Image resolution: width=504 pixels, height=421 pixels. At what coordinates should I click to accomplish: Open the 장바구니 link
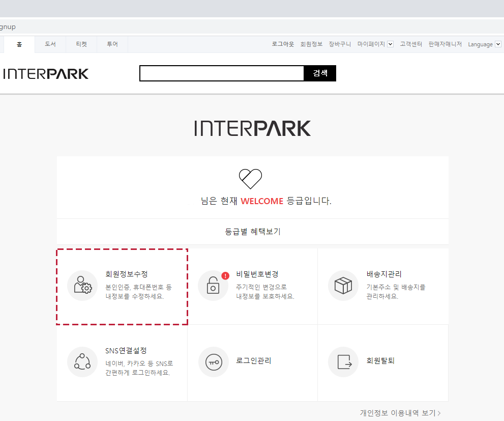340,44
